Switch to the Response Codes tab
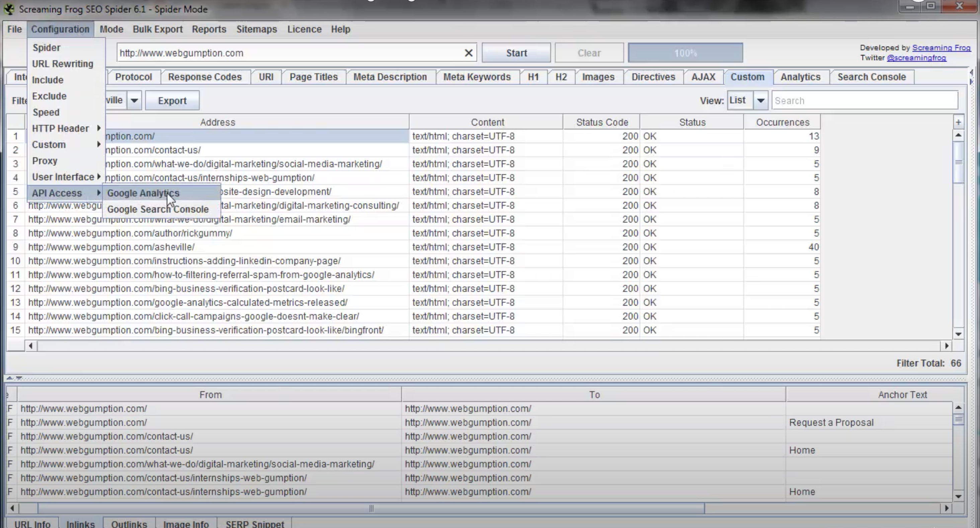The image size is (980, 528). coord(205,77)
